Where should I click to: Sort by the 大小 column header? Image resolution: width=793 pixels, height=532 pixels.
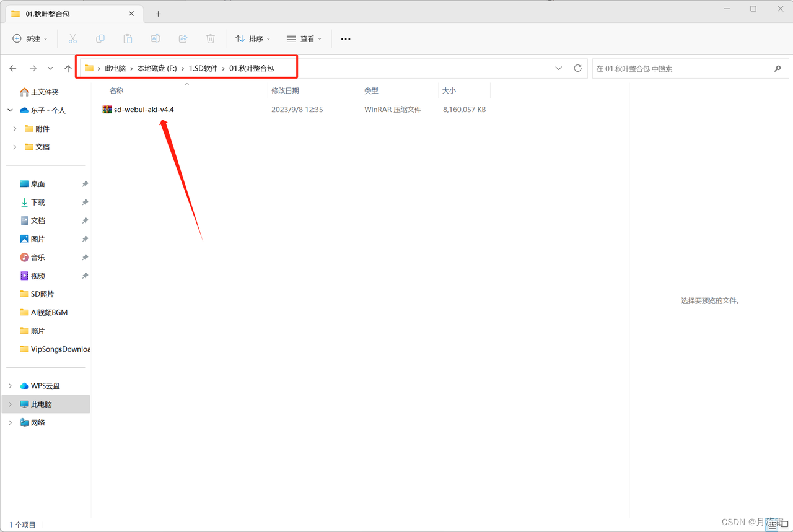tap(449, 90)
